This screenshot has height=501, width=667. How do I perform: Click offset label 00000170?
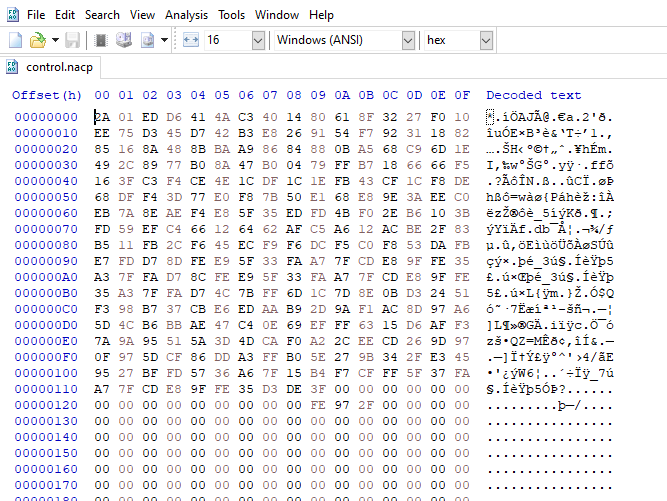[x=46, y=485]
